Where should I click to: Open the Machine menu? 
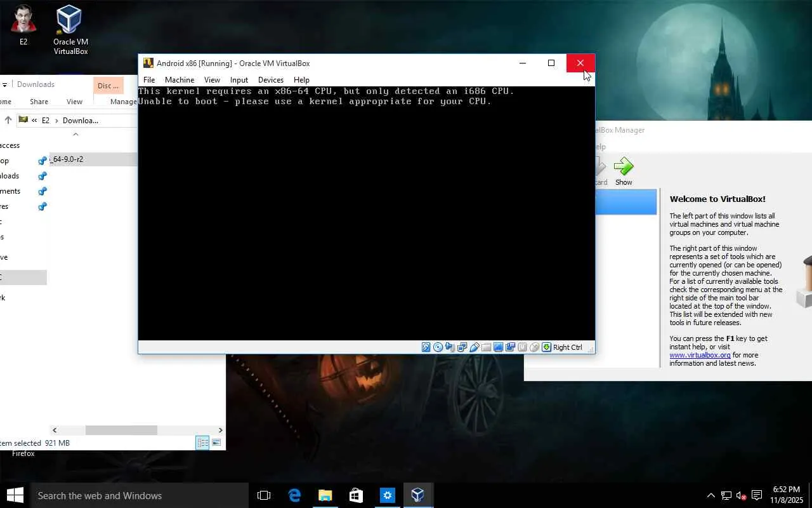coord(180,80)
